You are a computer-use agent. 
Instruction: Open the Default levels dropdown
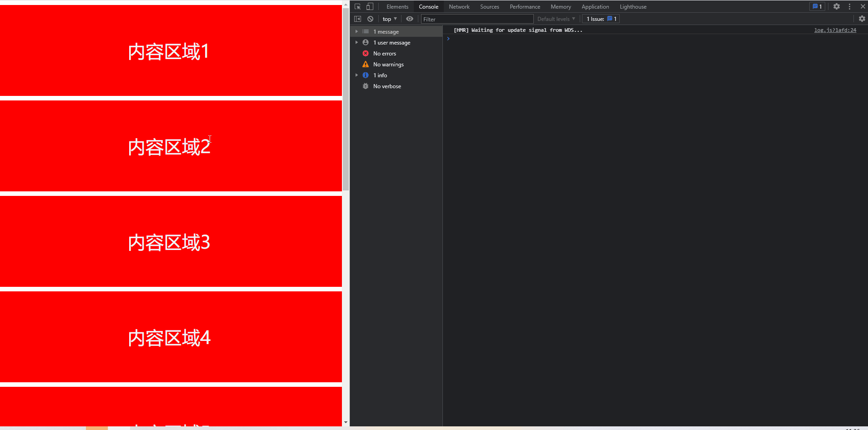[x=556, y=19]
